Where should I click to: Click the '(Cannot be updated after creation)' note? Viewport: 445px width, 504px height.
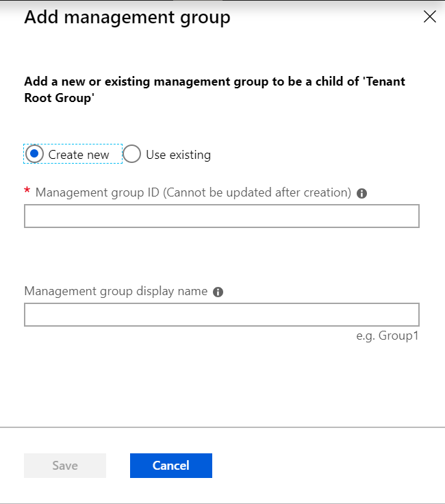pyautogui.click(x=257, y=193)
